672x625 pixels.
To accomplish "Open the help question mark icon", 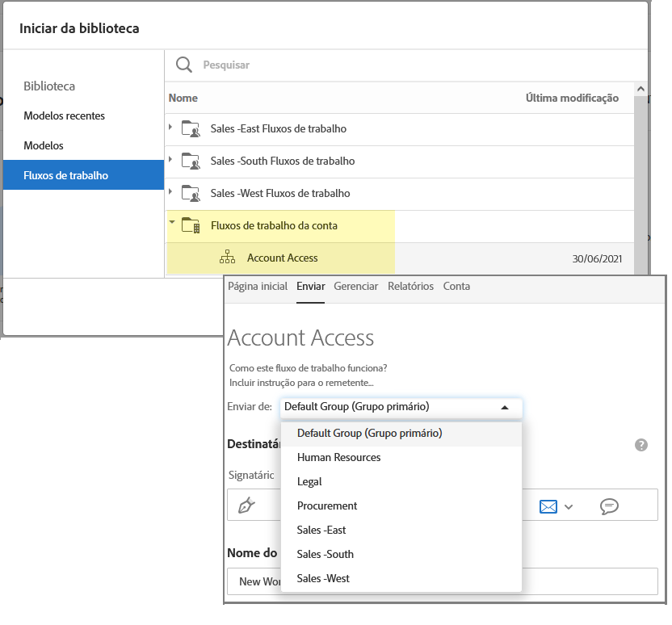I will click(x=641, y=445).
